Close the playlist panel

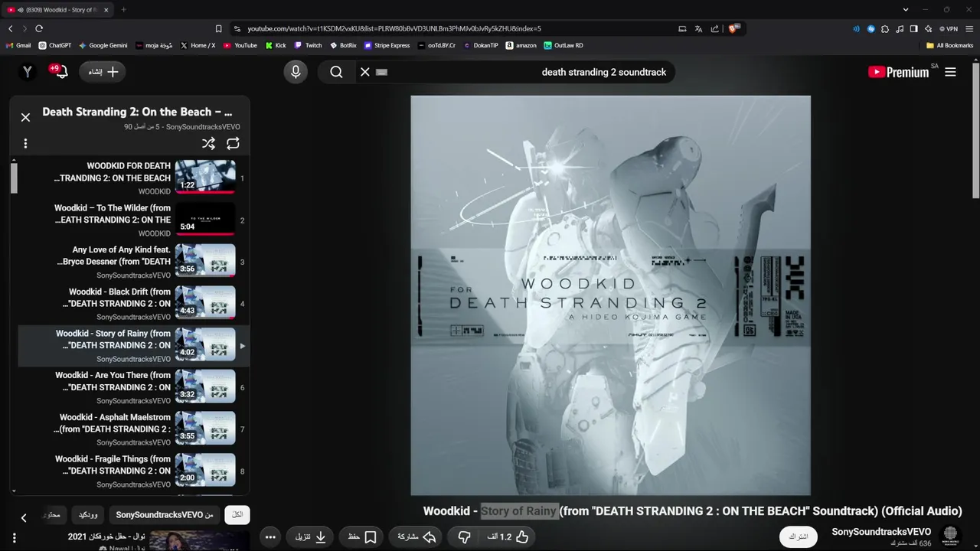(x=25, y=117)
